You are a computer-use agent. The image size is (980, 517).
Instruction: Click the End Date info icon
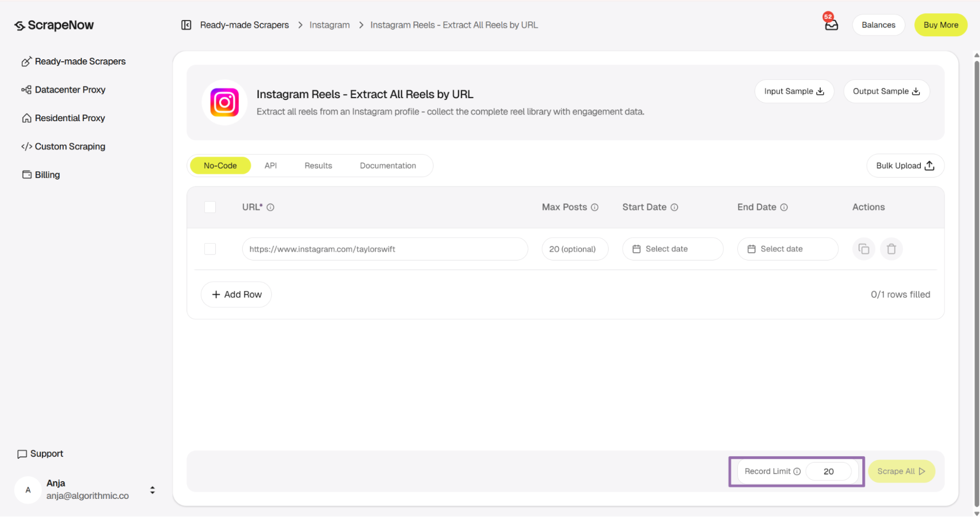[784, 207]
